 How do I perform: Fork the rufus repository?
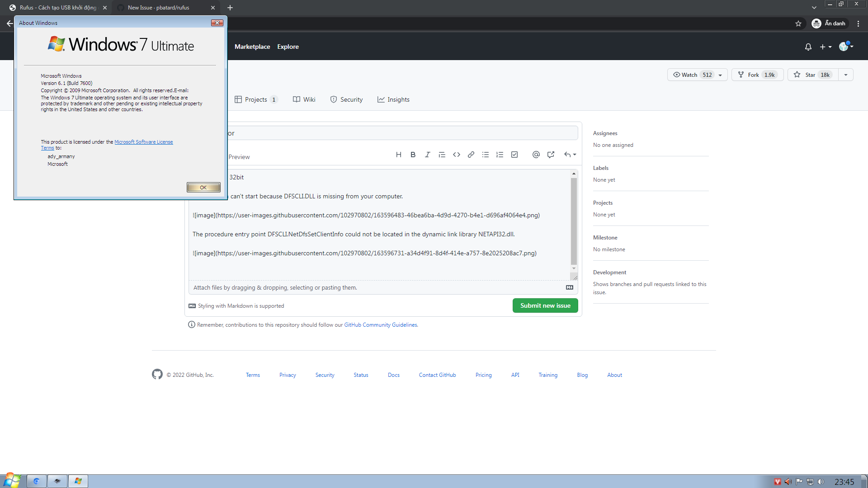pos(757,75)
